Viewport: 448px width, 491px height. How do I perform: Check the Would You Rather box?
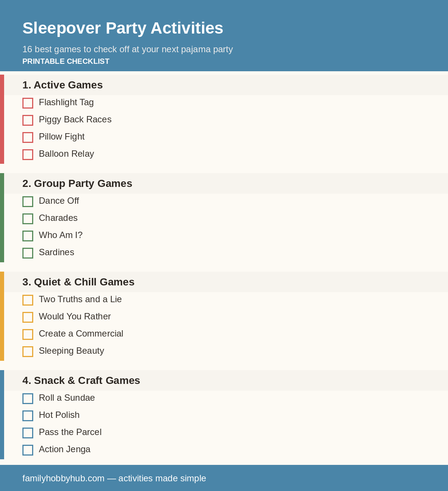tap(28, 317)
